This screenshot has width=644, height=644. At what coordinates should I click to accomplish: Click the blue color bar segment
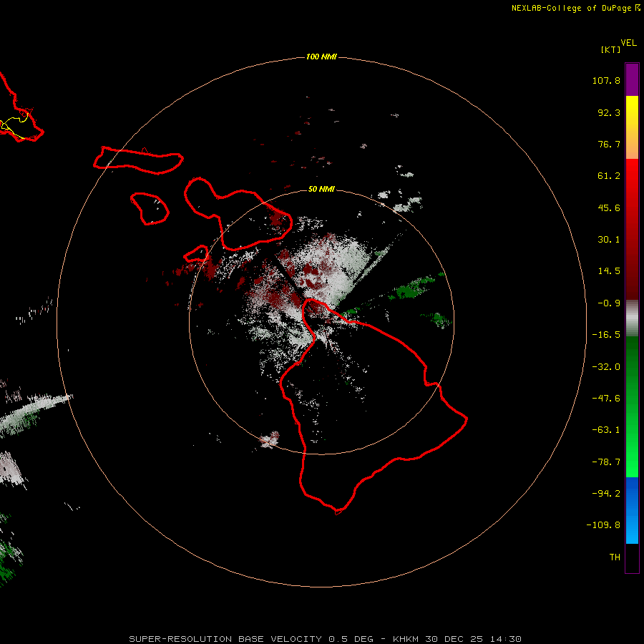point(632,510)
